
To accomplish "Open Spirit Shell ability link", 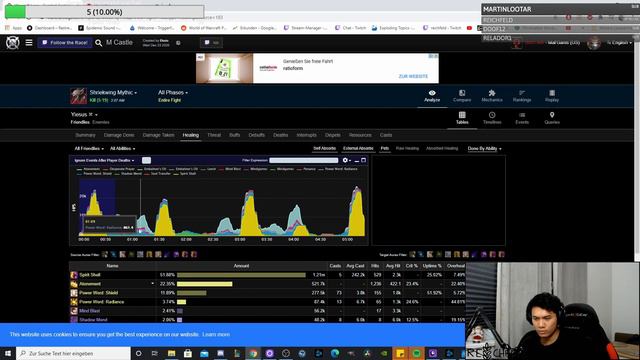I will point(90,275).
